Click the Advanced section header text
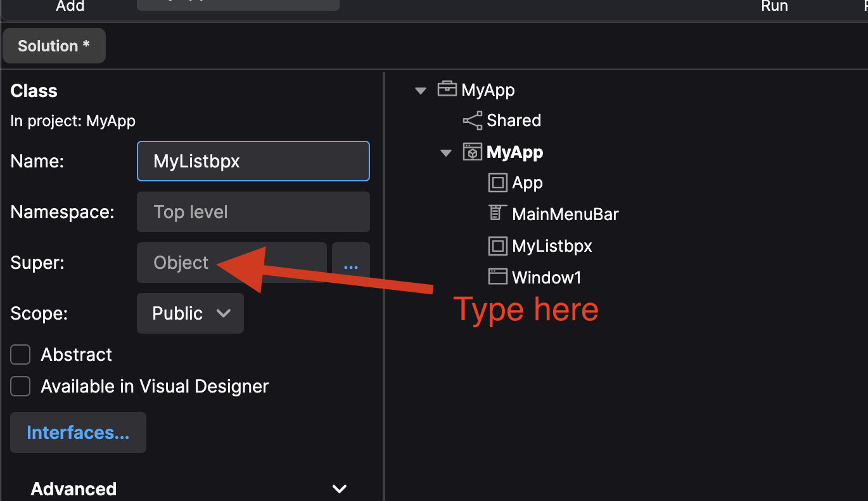 coord(73,489)
